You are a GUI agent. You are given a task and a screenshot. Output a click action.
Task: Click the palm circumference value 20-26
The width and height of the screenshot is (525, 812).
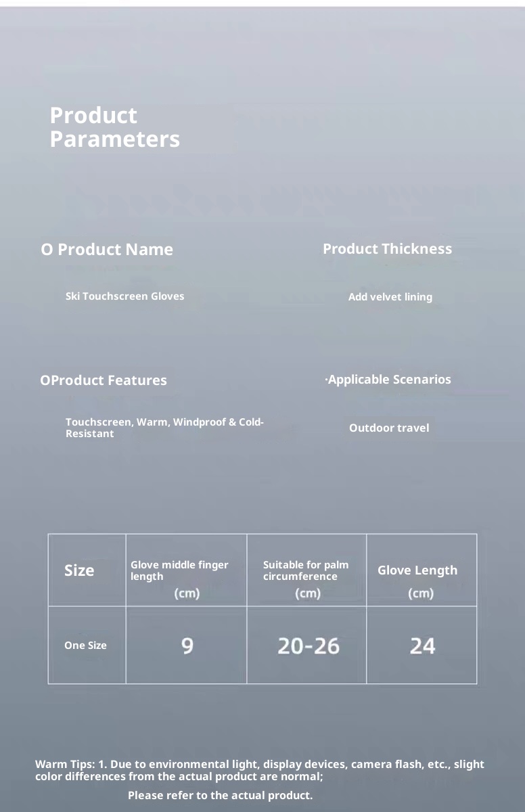coord(309,646)
